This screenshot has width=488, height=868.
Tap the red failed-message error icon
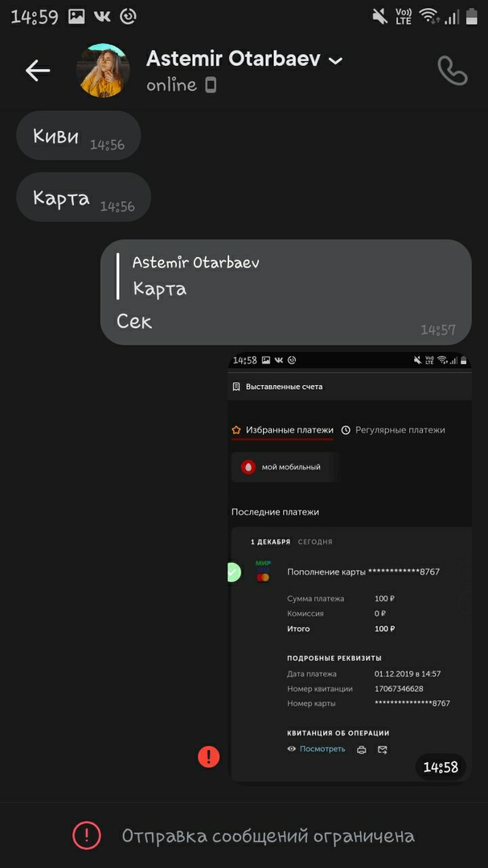pyautogui.click(x=209, y=756)
